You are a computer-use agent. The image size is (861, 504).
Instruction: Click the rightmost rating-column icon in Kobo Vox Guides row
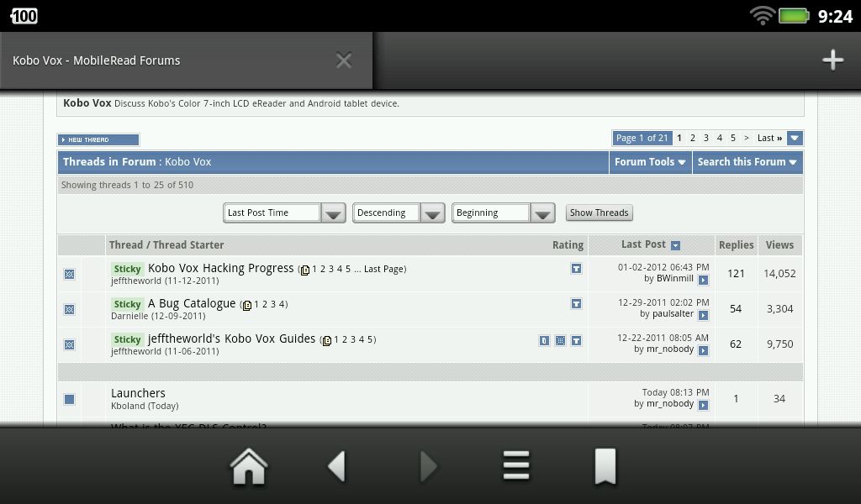(x=576, y=340)
